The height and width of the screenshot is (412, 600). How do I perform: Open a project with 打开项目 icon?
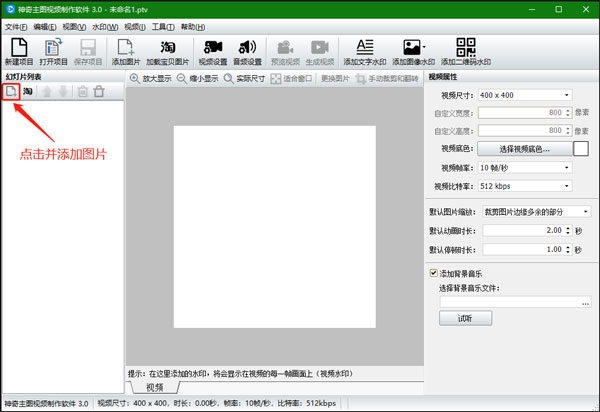click(x=54, y=47)
